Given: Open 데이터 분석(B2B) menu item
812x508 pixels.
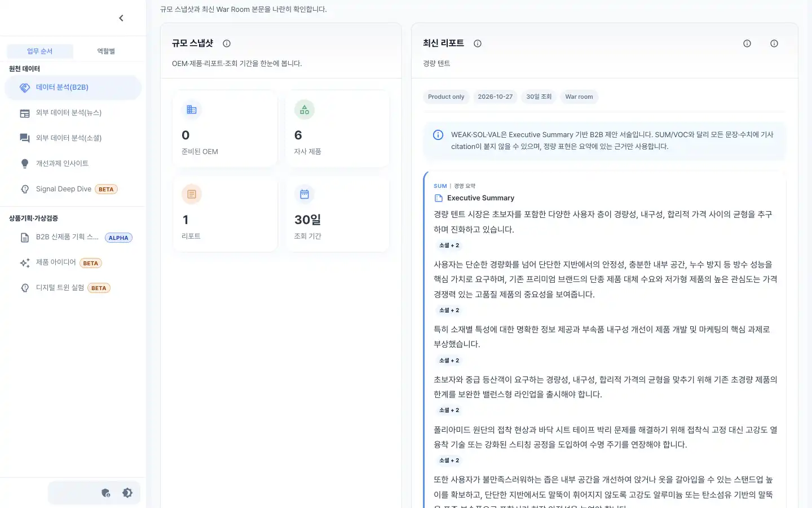Looking at the screenshot, I should [73, 87].
